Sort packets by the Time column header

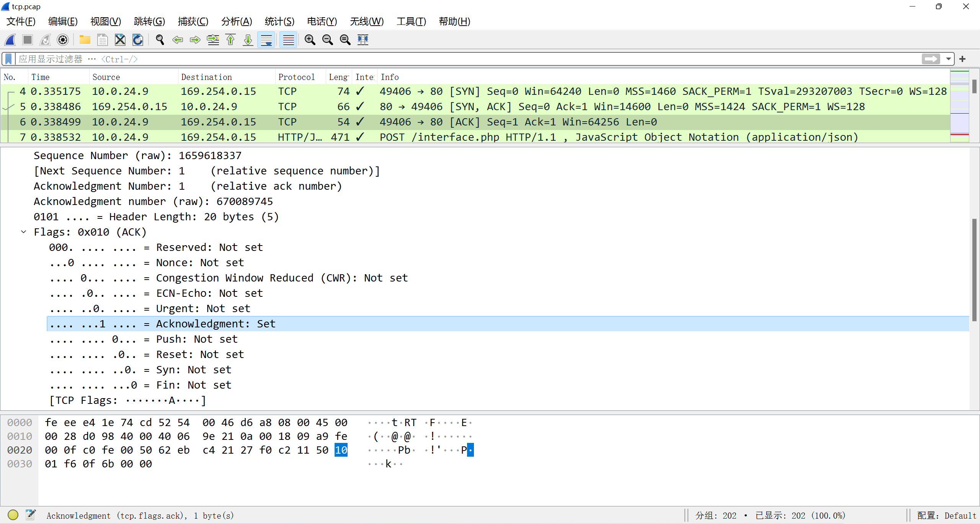(58, 77)
